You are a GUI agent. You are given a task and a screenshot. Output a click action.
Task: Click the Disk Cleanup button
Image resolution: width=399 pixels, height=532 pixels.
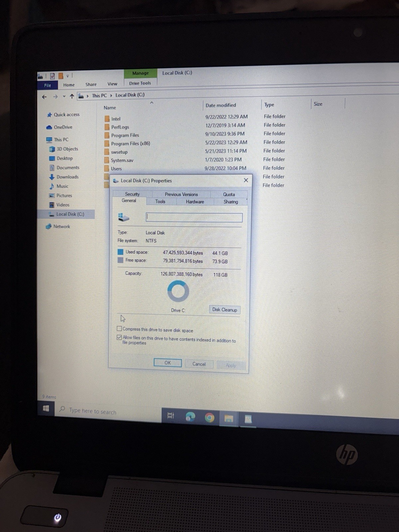coord(224,310)
